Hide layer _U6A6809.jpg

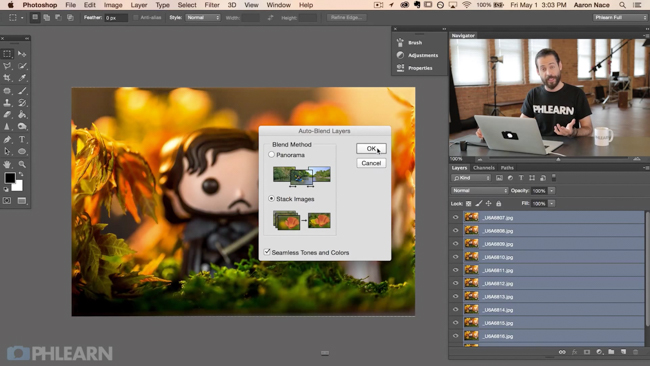click(x=456, y=244)
